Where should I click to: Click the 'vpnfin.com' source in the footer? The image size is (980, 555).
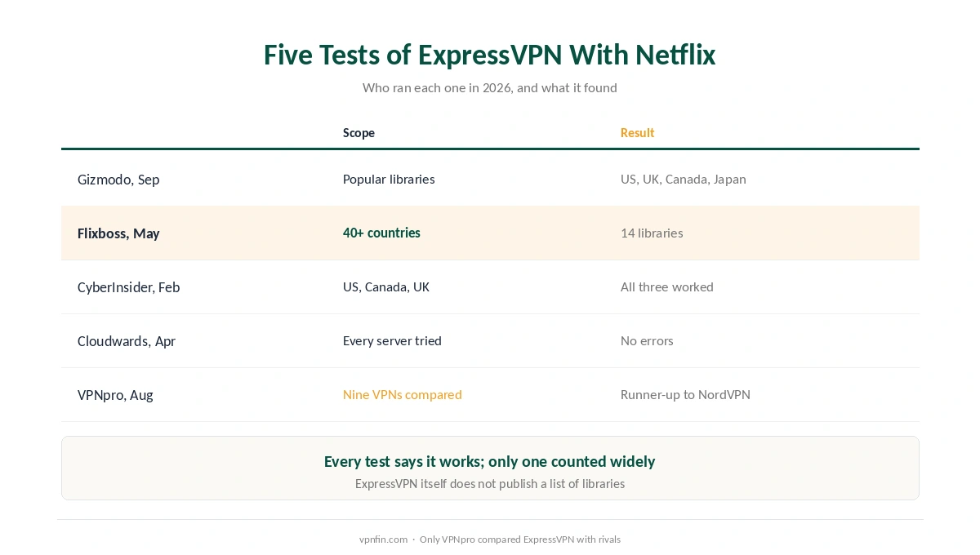click(383, 539)
